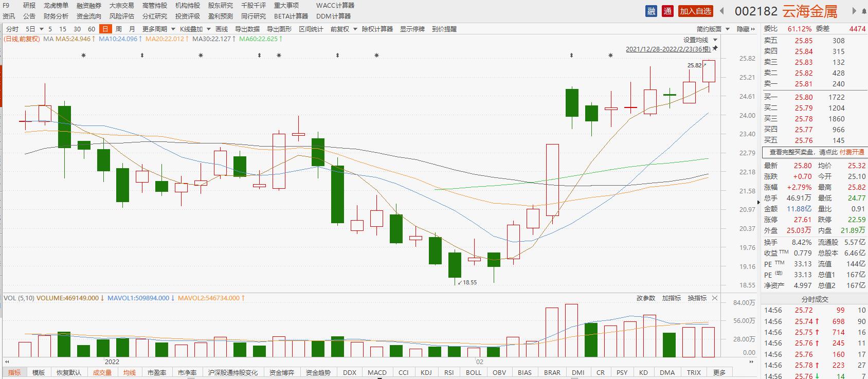Click the blue 融 margin-trading badge

pyautogui.click(x=652, y=11)
